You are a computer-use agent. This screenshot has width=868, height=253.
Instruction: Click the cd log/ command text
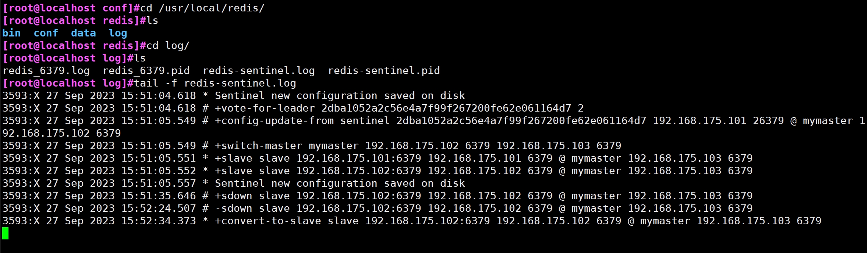168,46
